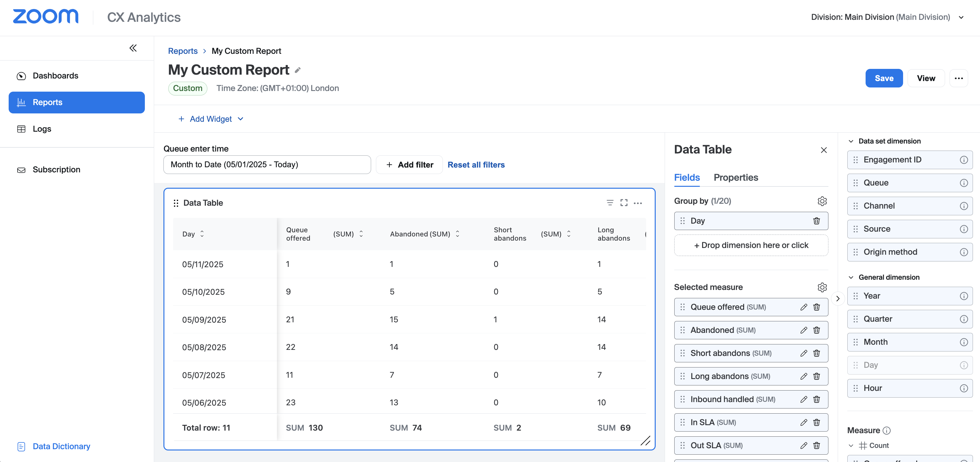
Task: Open the Data Table filter lines icon
Action: pyautogui.click(x=610, y=203)
